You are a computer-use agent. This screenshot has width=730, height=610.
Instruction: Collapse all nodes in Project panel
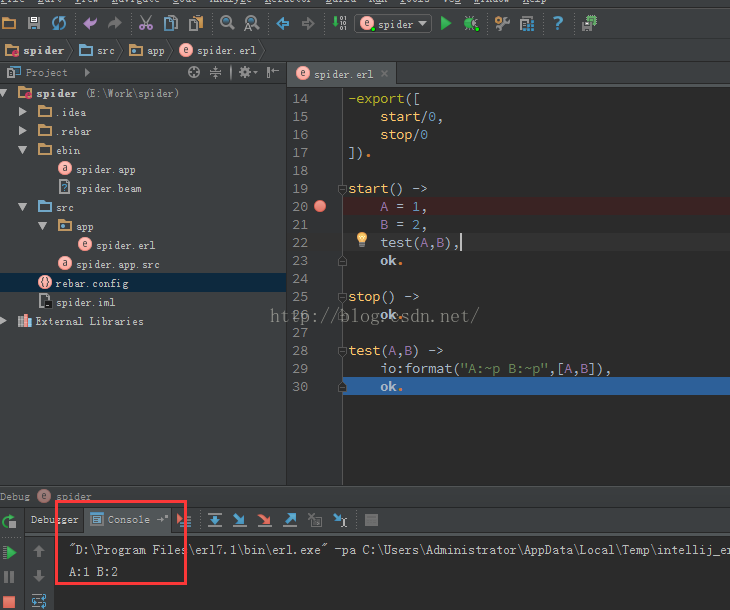(216, 73)
